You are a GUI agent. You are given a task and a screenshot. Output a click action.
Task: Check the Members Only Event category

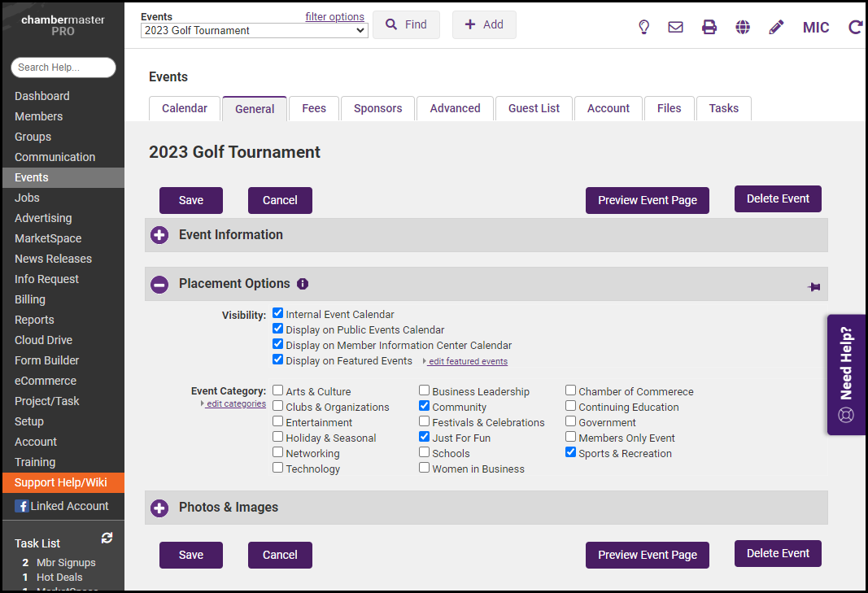tap(571, 437)
